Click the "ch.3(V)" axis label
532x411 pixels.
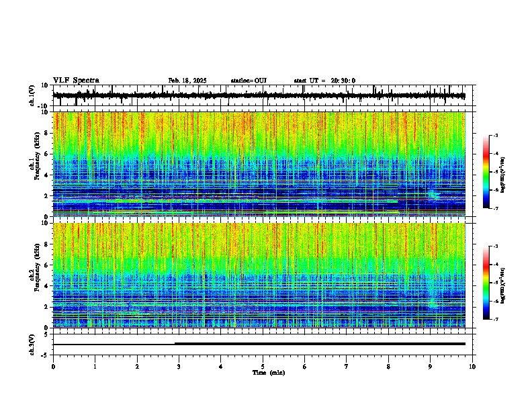coord(32,345)
